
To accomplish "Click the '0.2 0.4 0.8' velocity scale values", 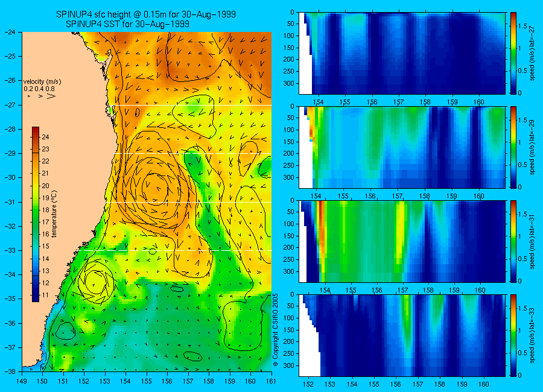I will click(39, 89).
